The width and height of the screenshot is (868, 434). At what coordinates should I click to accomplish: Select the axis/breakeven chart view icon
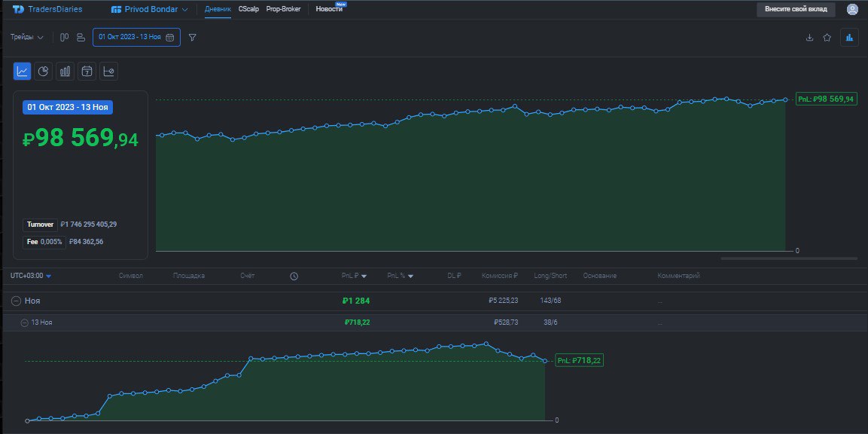pos(108,71)
